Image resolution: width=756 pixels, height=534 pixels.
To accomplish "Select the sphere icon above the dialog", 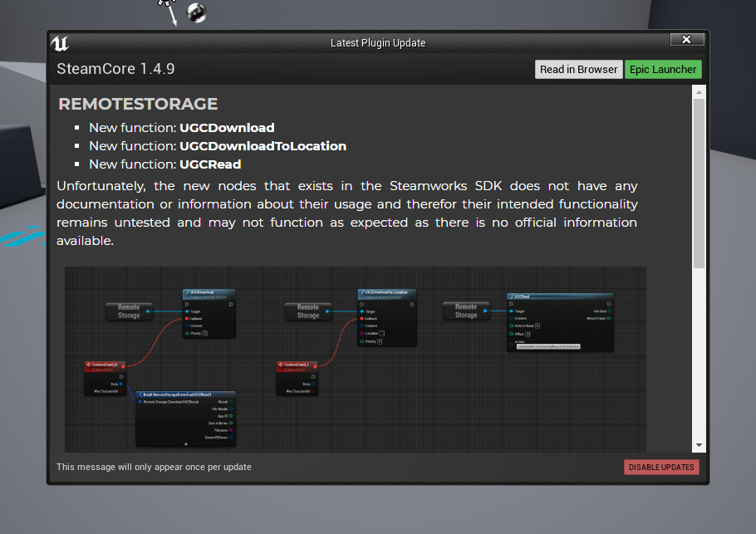I will pos(197,12).
